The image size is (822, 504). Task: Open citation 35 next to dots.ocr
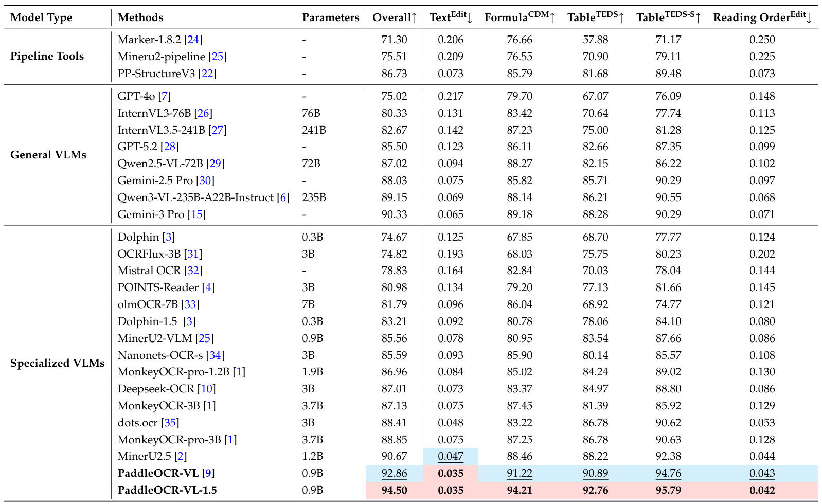170,423
